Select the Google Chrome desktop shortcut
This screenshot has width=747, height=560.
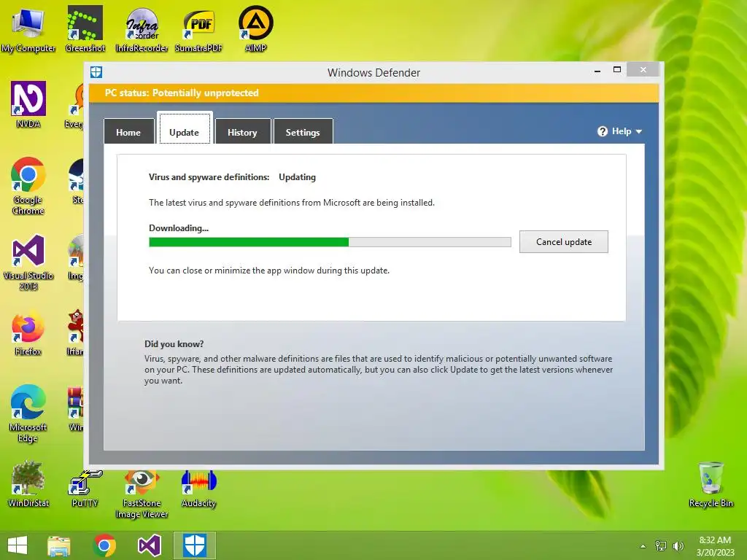pos(28,186)
